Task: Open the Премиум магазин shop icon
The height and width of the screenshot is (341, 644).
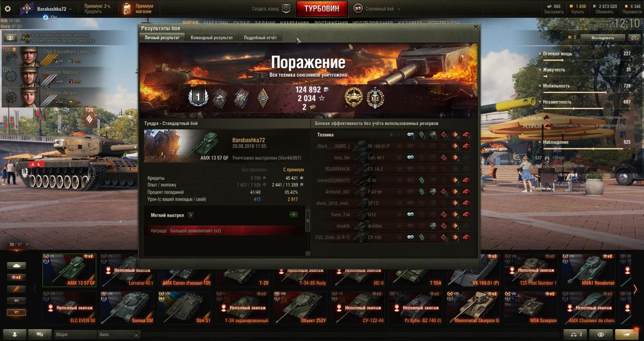Action: [127, 9]
